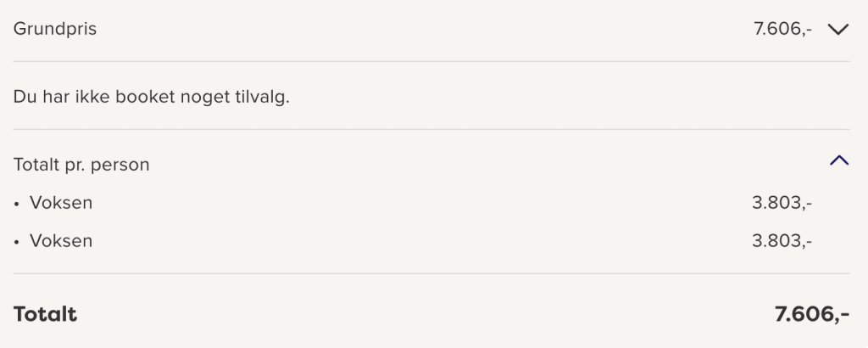868x348 pixels.
Task: Click the Totalt pr. person heading
Action: (x=81, y=165)
